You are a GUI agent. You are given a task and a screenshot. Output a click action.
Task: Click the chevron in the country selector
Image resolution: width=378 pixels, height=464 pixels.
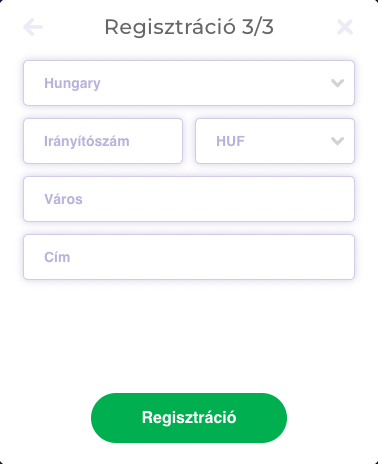tap(337, 83)
